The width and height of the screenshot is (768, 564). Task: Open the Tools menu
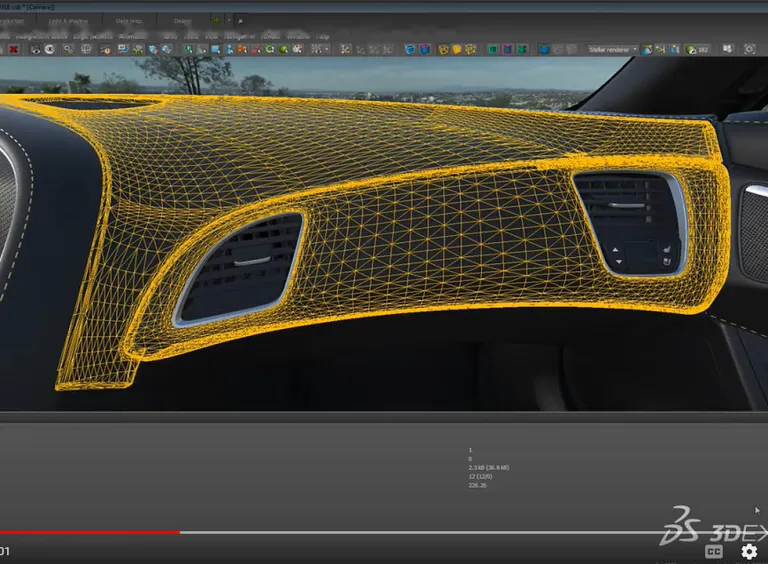(191, 36)
